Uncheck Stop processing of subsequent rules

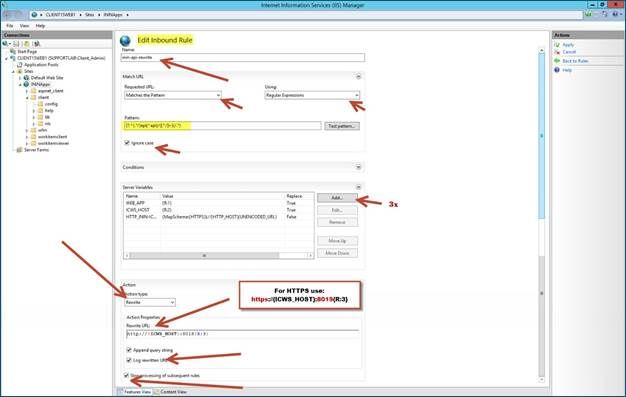126,375
